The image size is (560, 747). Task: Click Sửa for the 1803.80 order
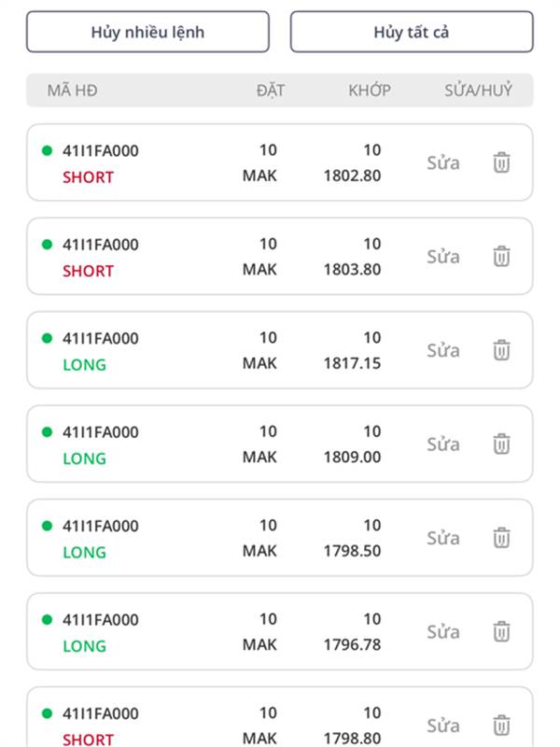443,256
